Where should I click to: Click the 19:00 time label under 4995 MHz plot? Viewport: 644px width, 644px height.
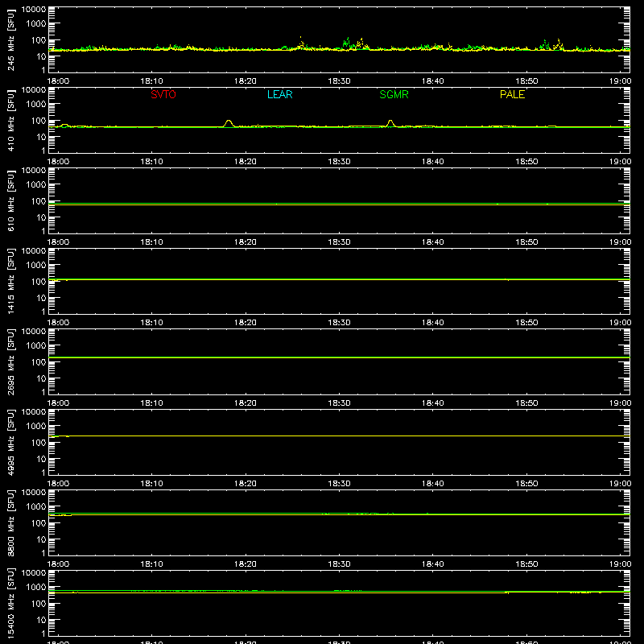tap(620, 484)
